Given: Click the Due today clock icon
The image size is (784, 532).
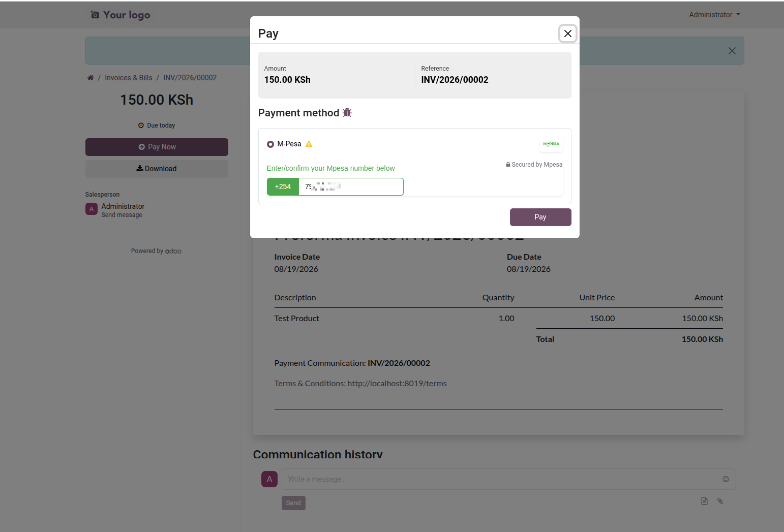Looking at the screenshot, I should coord(141,126).
